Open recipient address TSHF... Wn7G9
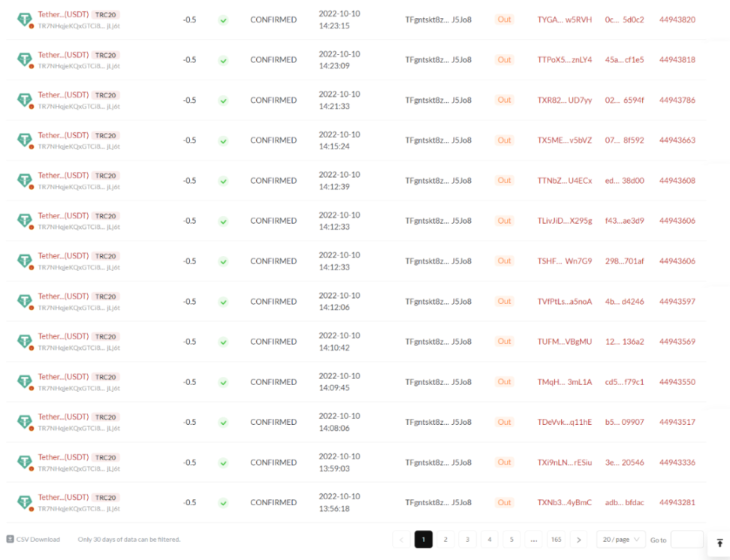 [565, 261]
